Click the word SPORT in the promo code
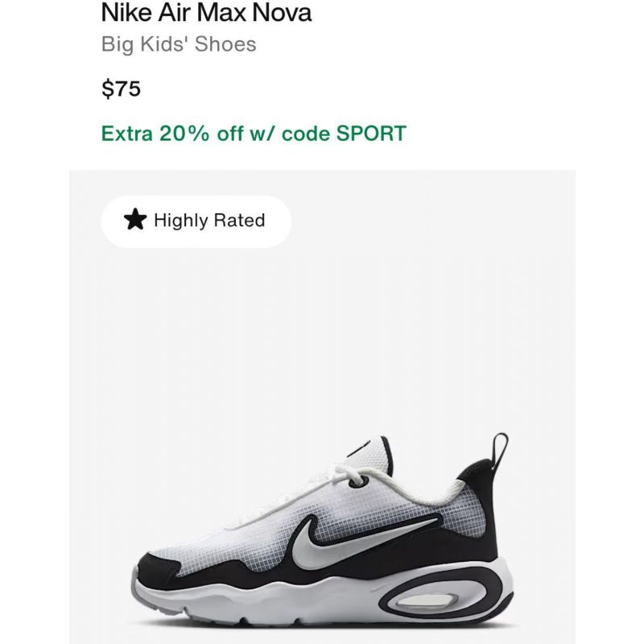This screenshot has width=644, height=644. (371, 133)
